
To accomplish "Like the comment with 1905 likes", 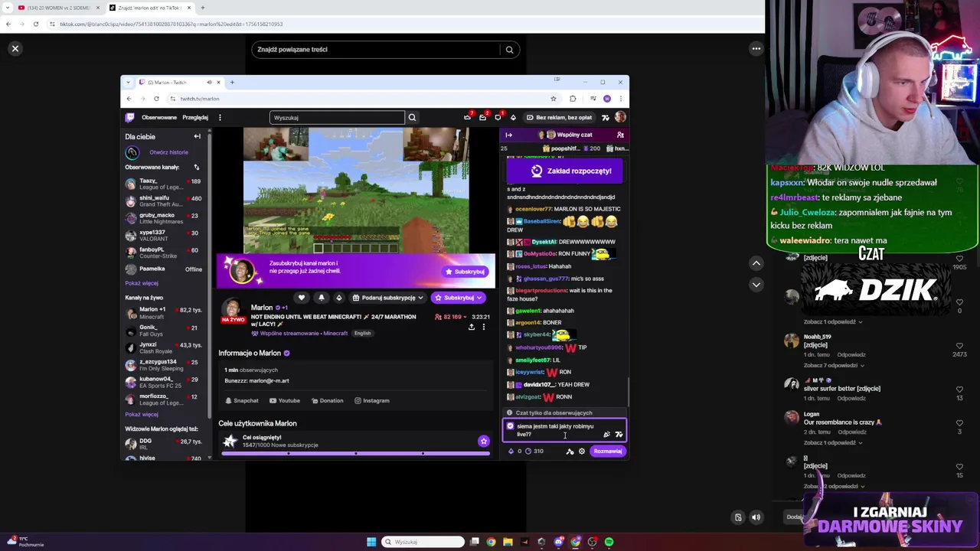I will [x=959, y=259].
